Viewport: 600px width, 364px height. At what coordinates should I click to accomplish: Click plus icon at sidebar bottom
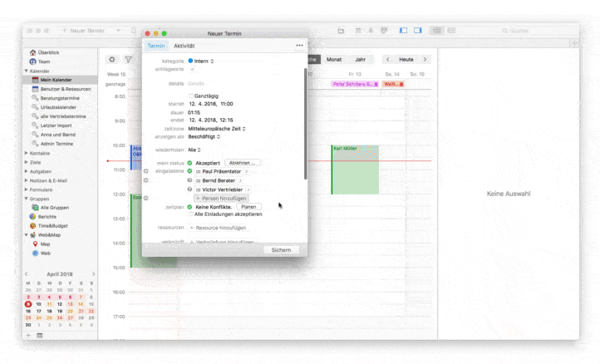pos(28,335)
